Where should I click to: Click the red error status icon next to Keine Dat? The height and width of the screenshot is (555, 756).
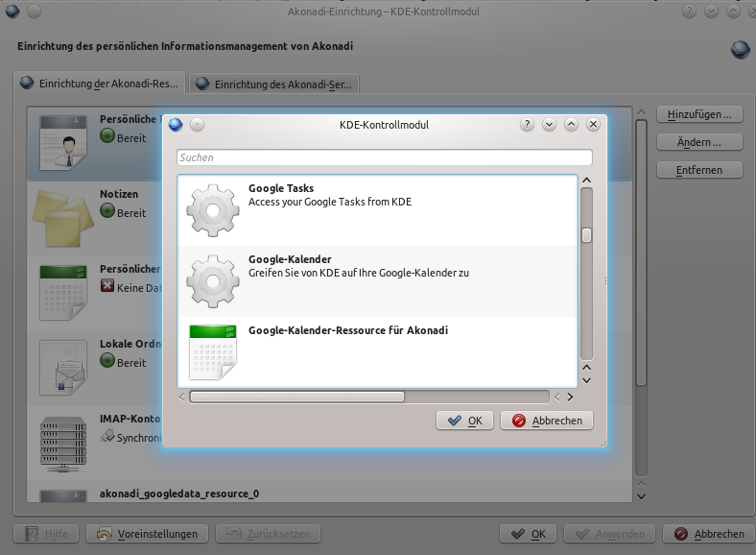[107, 286]
